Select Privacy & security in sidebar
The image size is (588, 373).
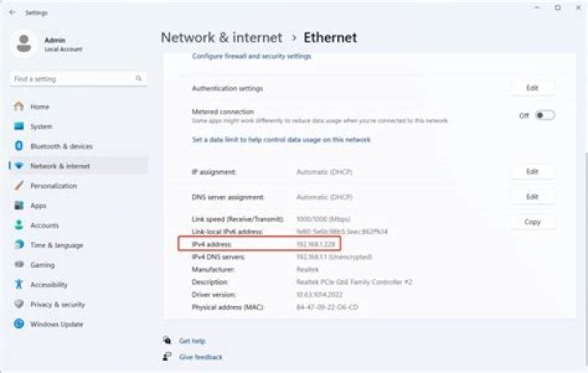tap(57, 304)
